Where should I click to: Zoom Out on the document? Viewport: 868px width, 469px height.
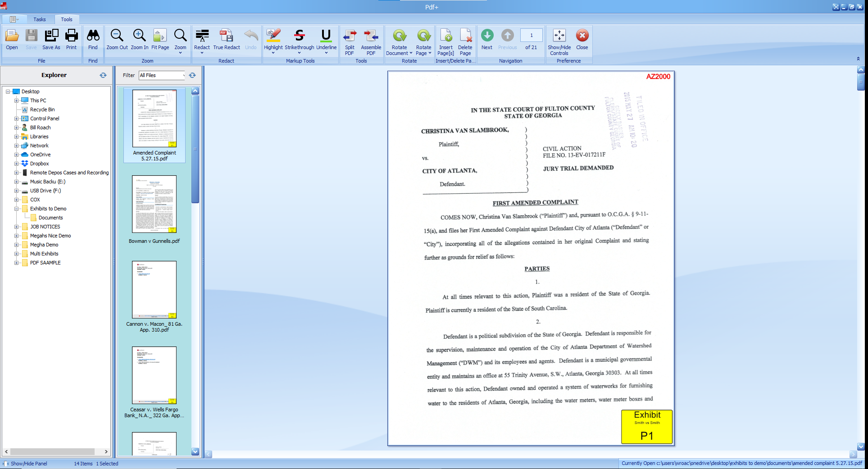(x=117, y=39)
